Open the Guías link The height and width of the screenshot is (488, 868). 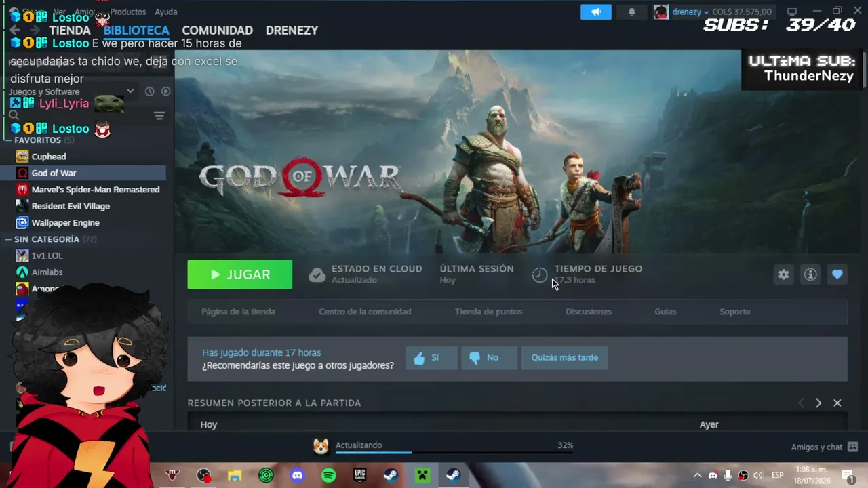(665, 312)
